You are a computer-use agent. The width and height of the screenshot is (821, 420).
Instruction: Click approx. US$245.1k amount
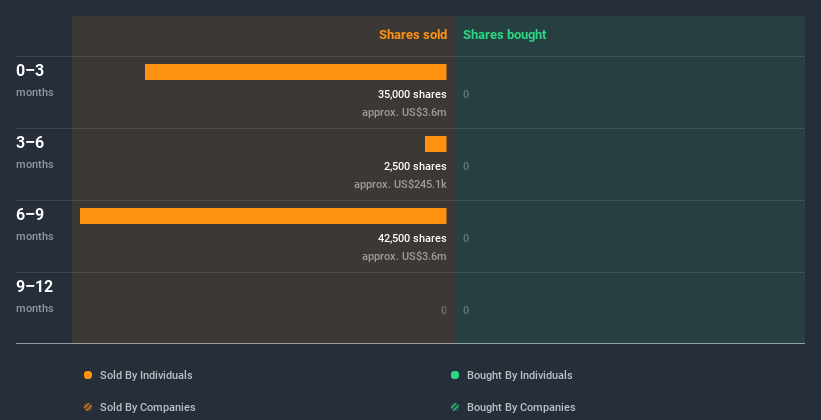click(x=400, y=184)
